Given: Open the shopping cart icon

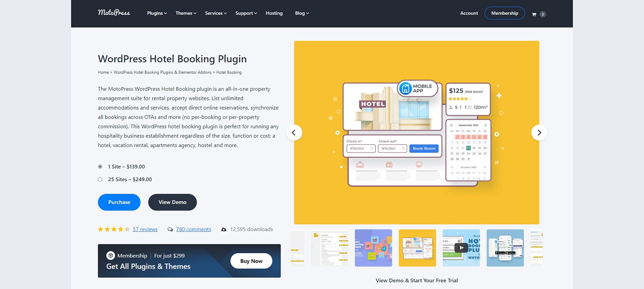Looking at the screenshot, I should (534, 14).
